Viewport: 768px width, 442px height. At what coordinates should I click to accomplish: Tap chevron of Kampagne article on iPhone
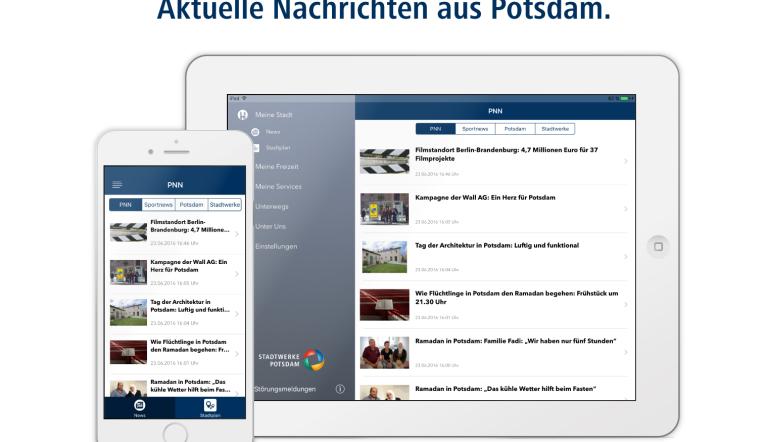click(237, 274)
